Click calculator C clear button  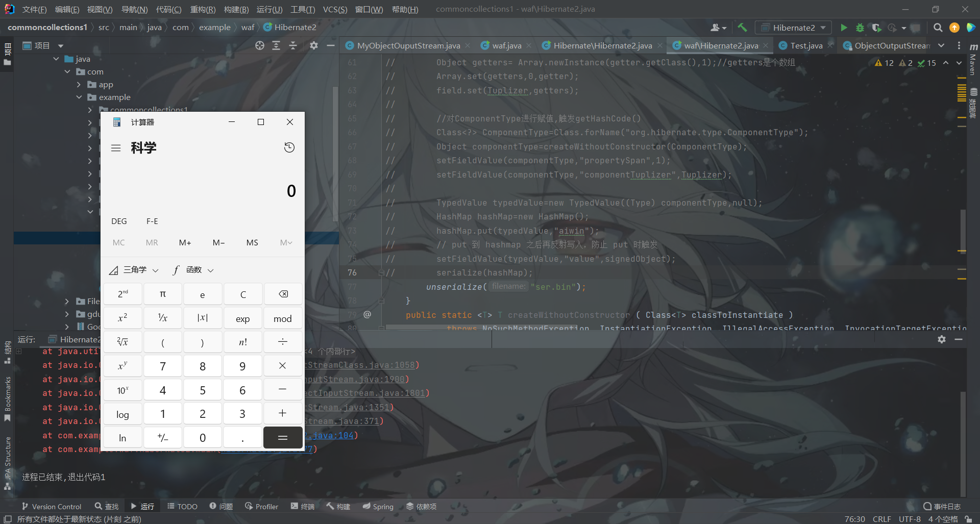click(x=243, y=294)
